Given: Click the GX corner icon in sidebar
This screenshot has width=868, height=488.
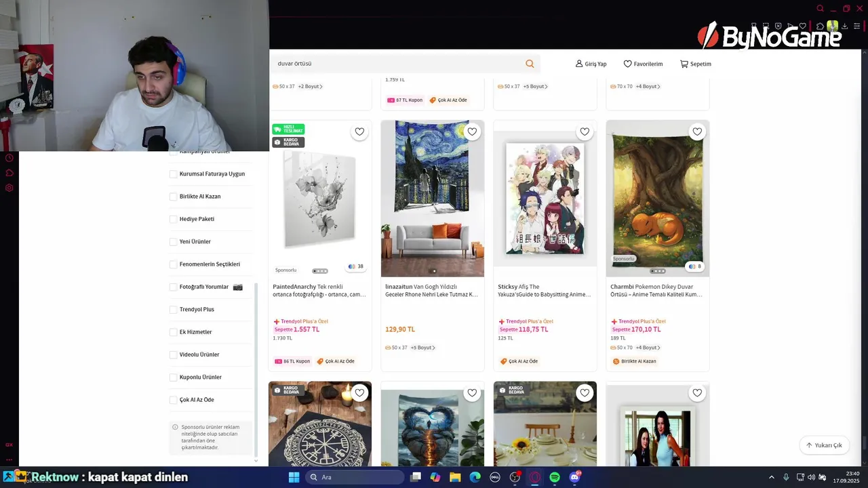Looking at the screenshot, I should click(9, 445).
